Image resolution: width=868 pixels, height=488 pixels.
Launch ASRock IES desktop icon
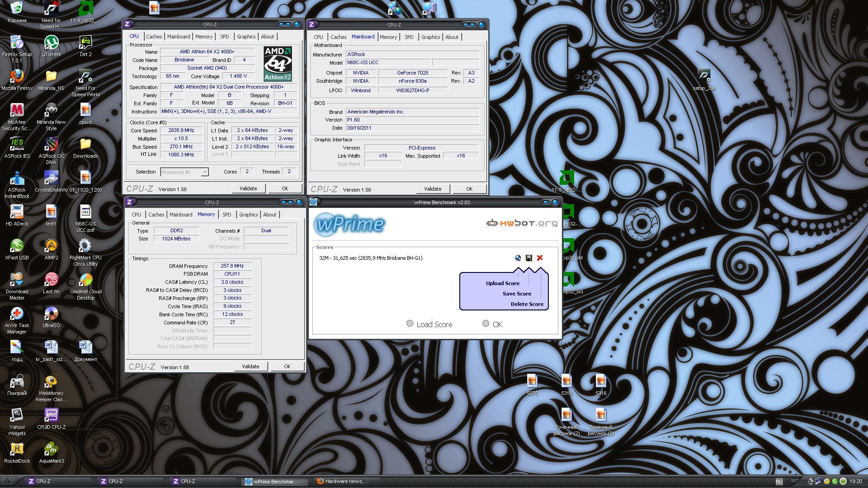[x=17, y=148]
